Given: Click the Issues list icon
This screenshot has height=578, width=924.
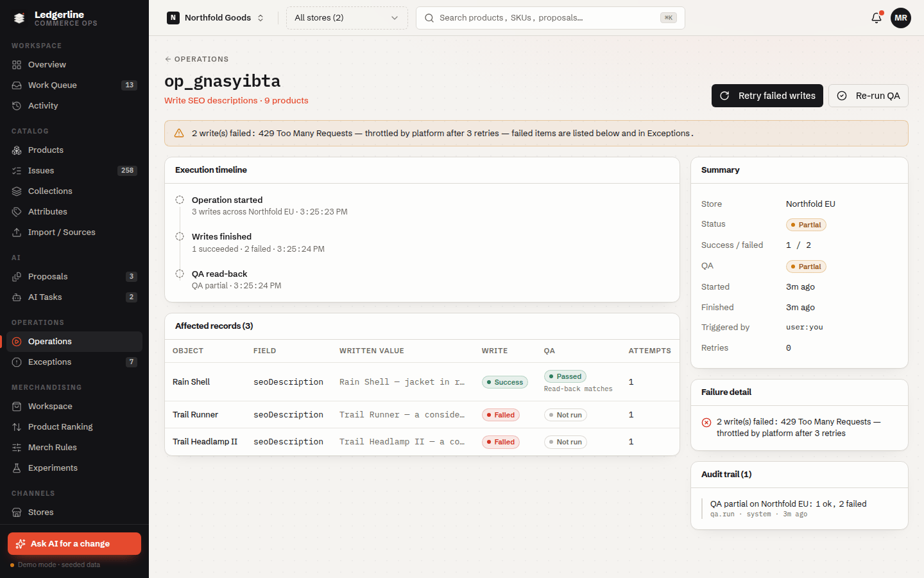Looking at the screenshot, I should [17, 171].
